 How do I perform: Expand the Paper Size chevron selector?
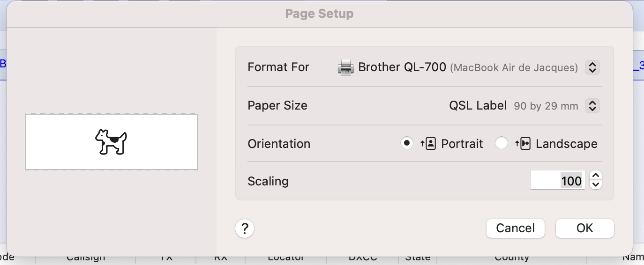[x=592, y=106]
